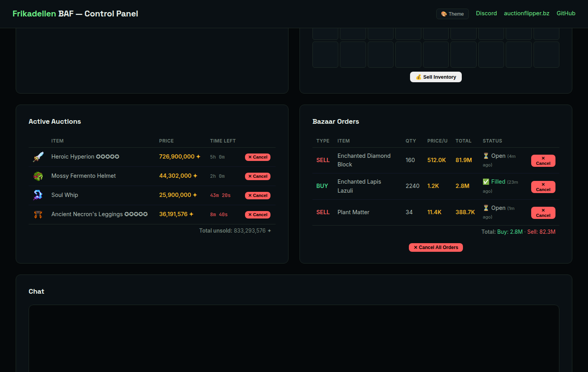Click the Plant Matter item name
Screen dimensions: 588x372
tap(353, 212)
